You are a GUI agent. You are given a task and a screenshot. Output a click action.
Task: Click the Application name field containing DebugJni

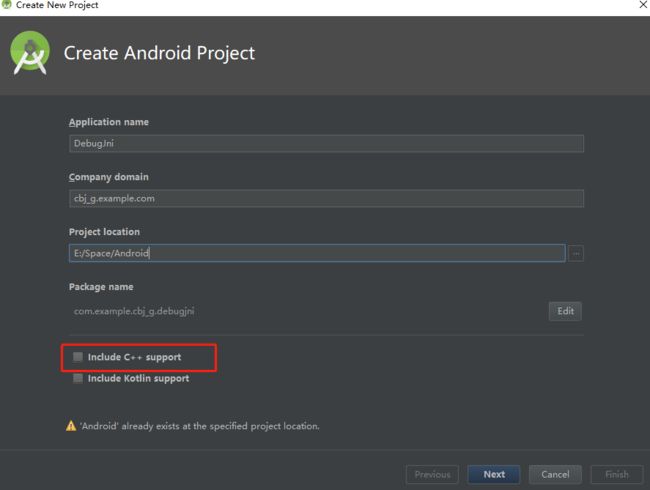click(x=326, y=143)
